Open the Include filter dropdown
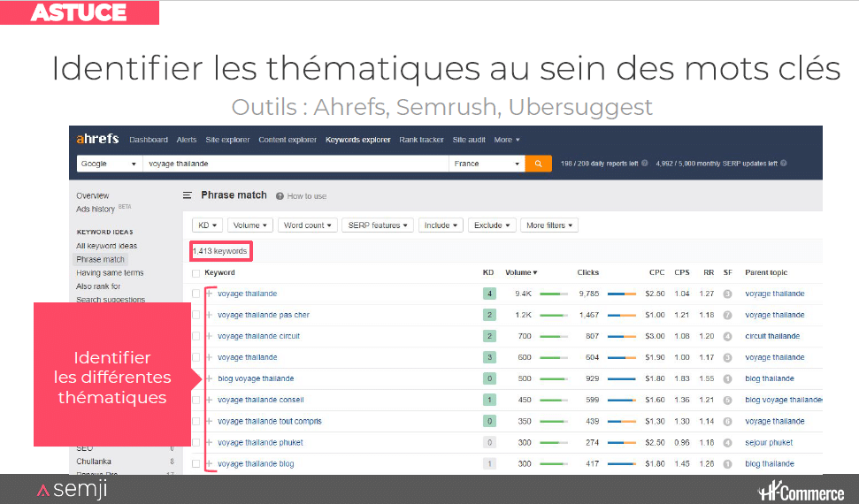The width and height of the screenshot is (859, 504). (441, 225)
